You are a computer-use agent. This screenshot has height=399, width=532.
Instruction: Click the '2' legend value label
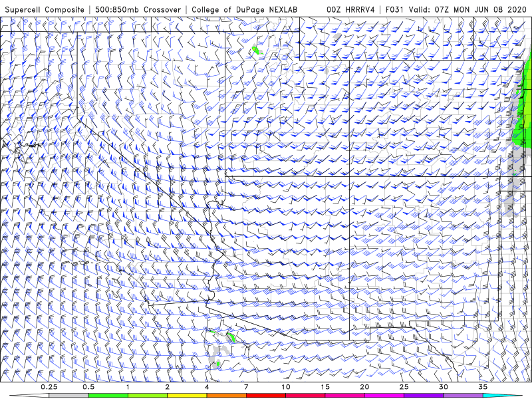coord(168,387)
